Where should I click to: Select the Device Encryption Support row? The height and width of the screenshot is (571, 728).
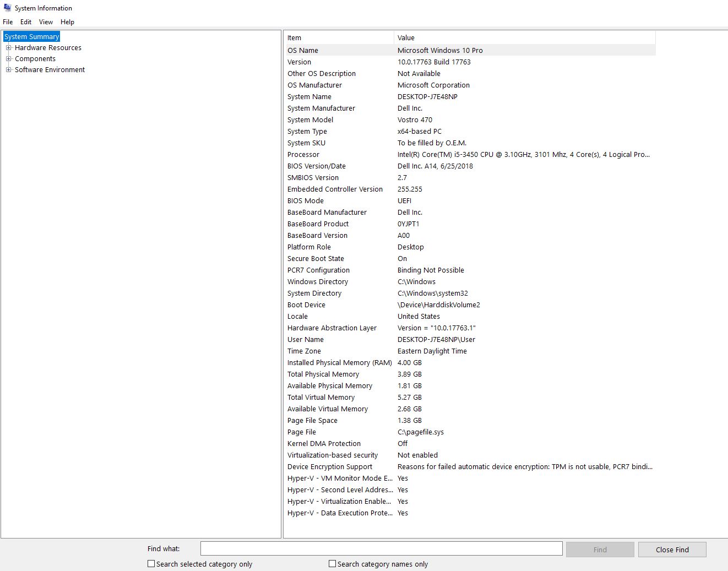tap(330, 467)
